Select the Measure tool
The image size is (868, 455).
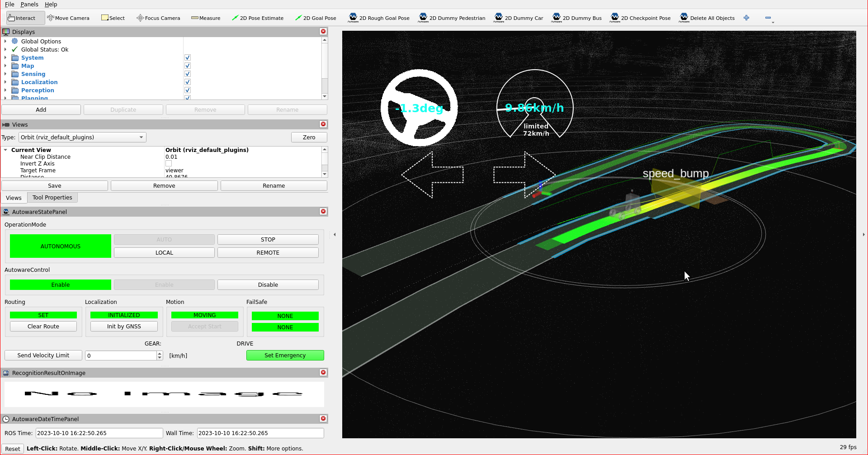pos(206,18)
